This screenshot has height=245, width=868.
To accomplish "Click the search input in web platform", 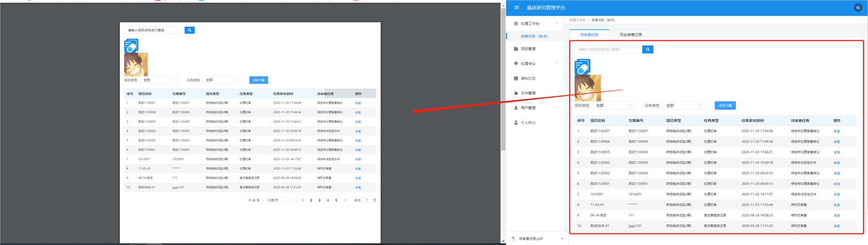I will pos(608,50).
